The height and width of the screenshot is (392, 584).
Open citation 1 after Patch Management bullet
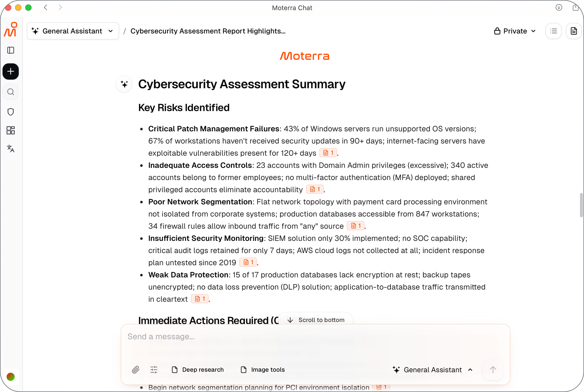(x=328, y=153)
